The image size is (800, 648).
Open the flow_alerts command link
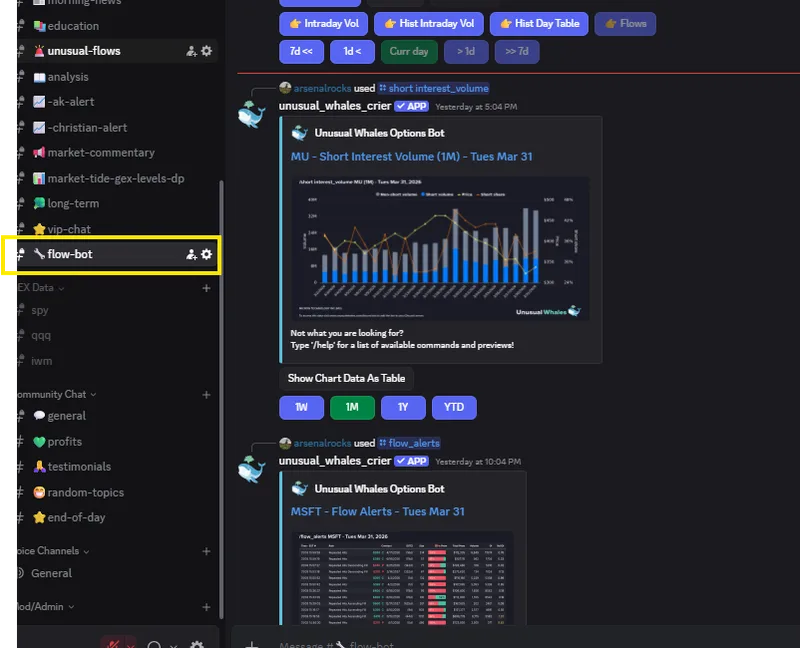409,443
